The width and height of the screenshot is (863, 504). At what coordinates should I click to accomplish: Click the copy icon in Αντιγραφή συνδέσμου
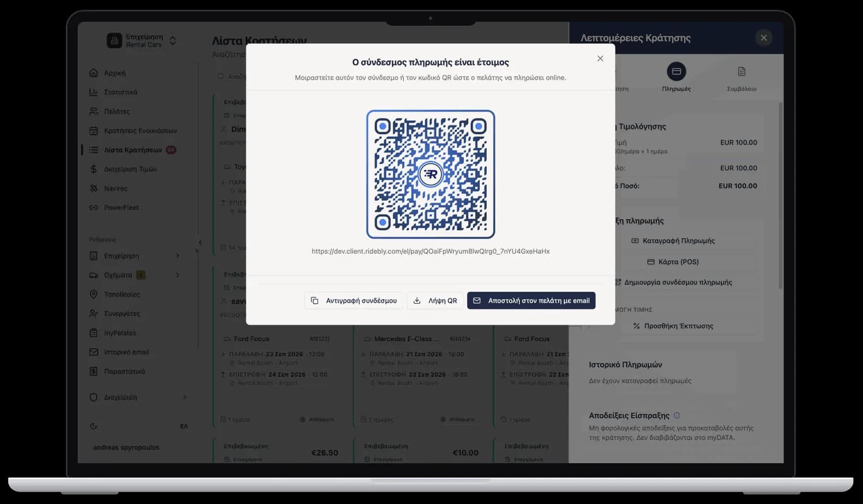tap(315, 300)
